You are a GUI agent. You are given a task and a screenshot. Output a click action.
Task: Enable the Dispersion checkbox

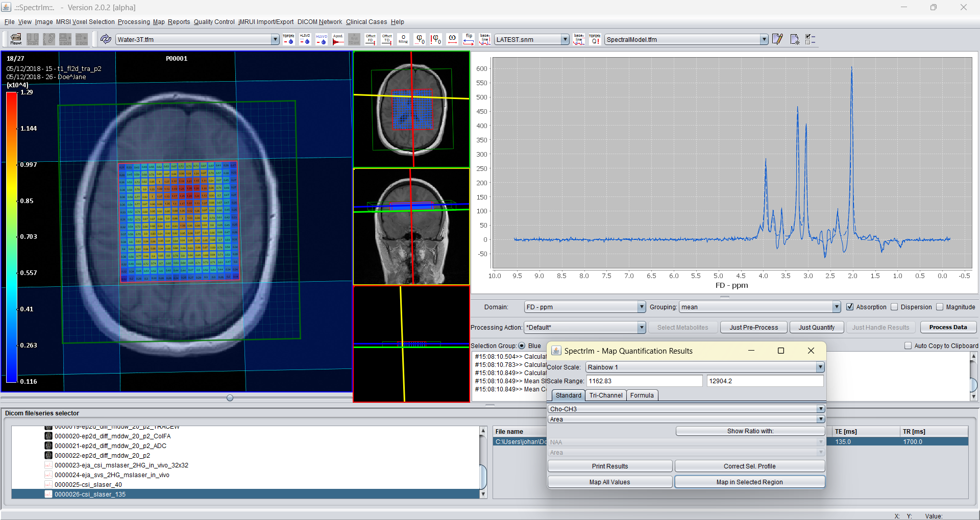pyautogui.click(x=894, y=307)
